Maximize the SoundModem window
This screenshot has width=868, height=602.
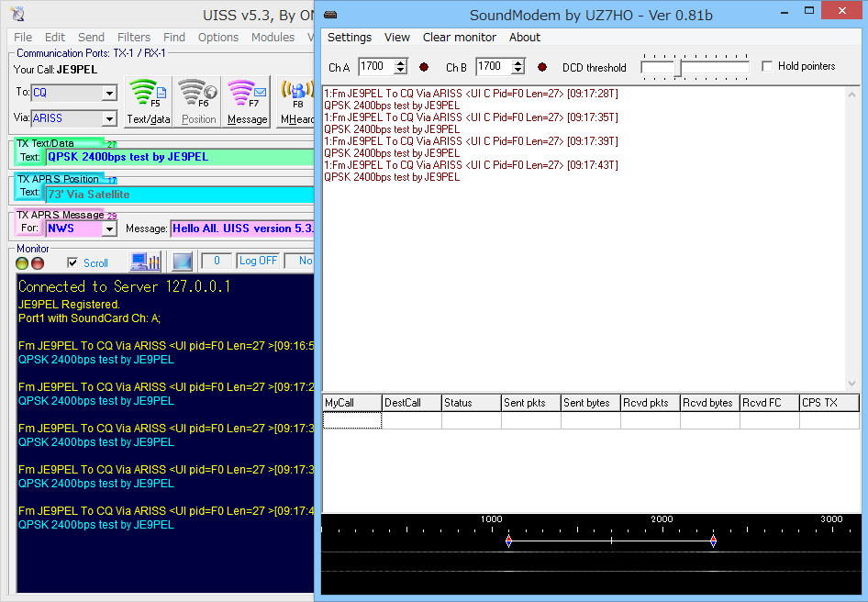(809, 10)
